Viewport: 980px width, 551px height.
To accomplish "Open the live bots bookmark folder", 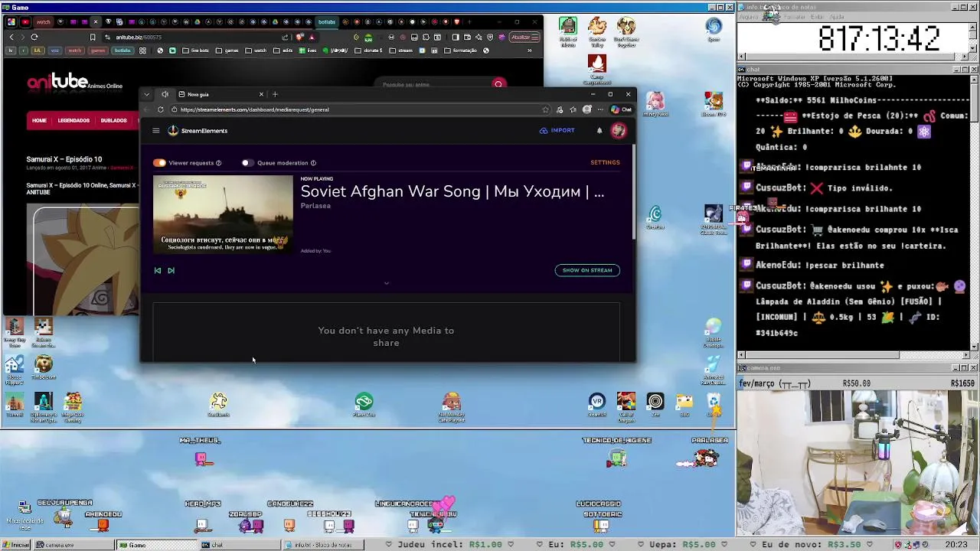I will click(x=195, y=51).
